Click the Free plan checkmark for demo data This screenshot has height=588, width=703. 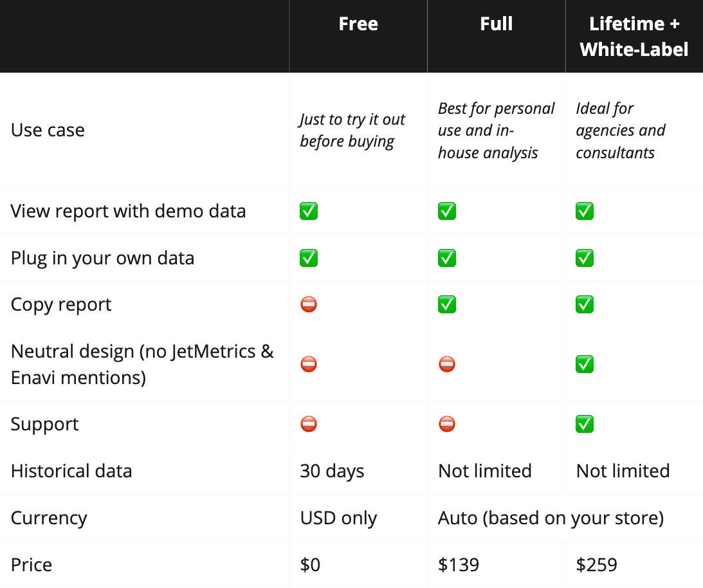(309, 211)
